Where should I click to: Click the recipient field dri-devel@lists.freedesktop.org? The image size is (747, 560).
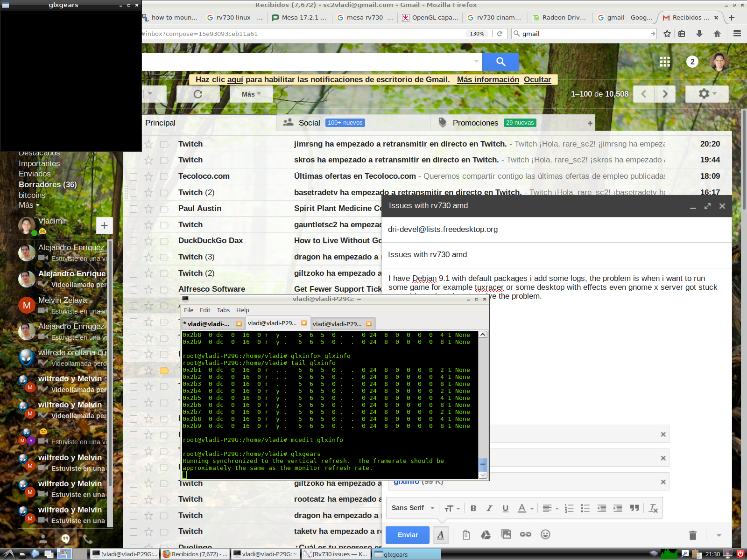point(557,230)
